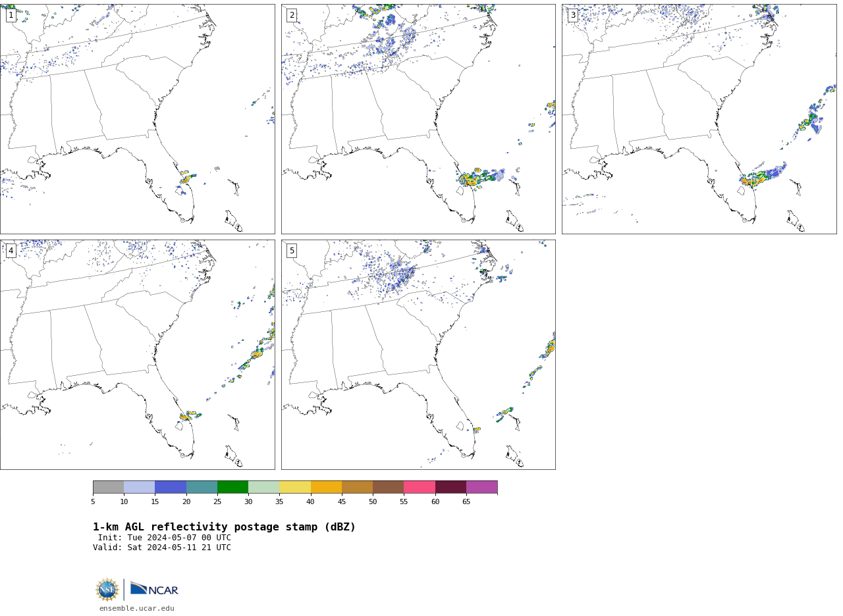The width and height of the screenshot is (843, 616).
Task: Click the panel number label 4
Action: [11, 251]
